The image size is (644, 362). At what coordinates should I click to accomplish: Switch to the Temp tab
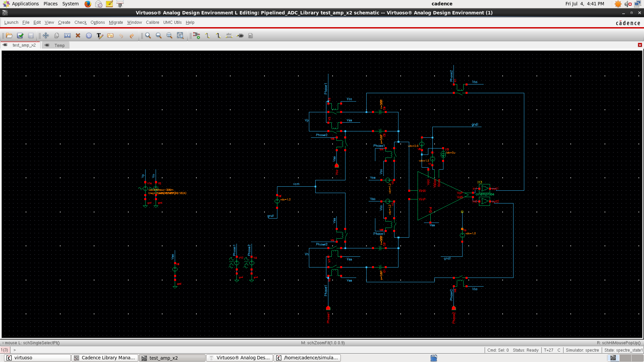(x=59, y=45)
